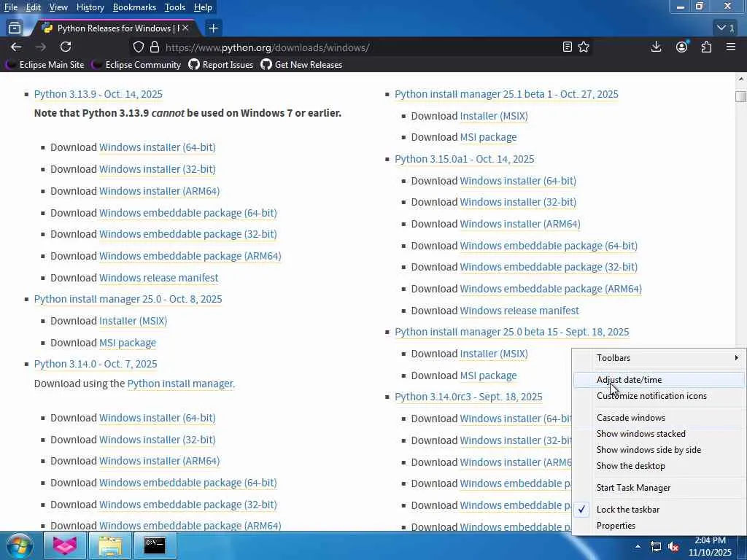Open Python install manager 25.1 beta 1 link

point(506,94)
